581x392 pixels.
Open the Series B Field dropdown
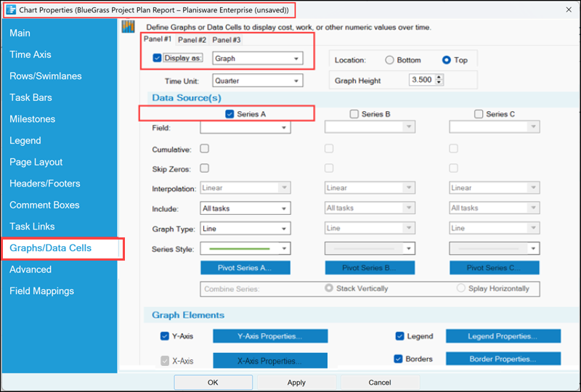pos(370,127)
